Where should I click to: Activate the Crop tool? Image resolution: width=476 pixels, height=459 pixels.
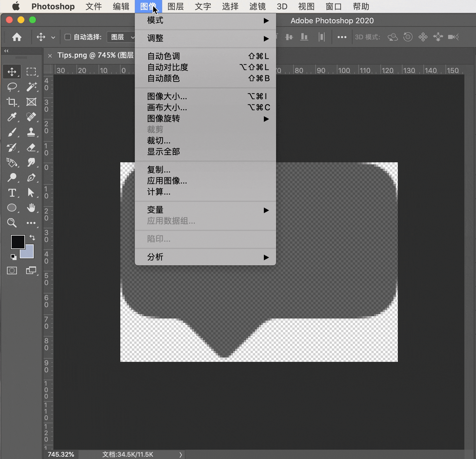pos(12,102)
